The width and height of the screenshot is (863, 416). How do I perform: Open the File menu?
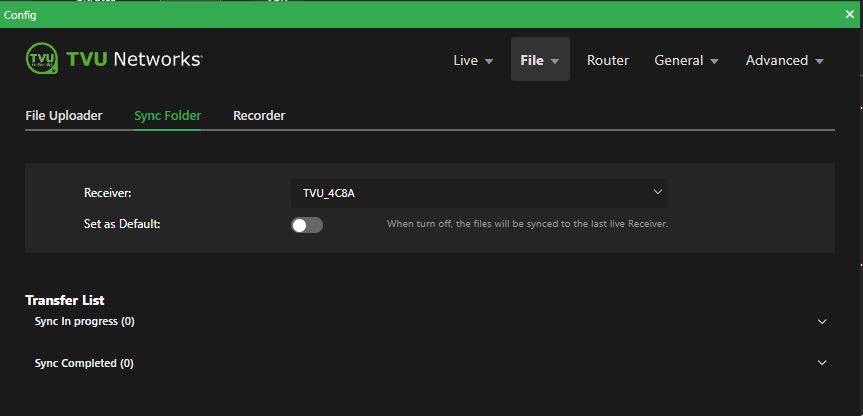540,59
